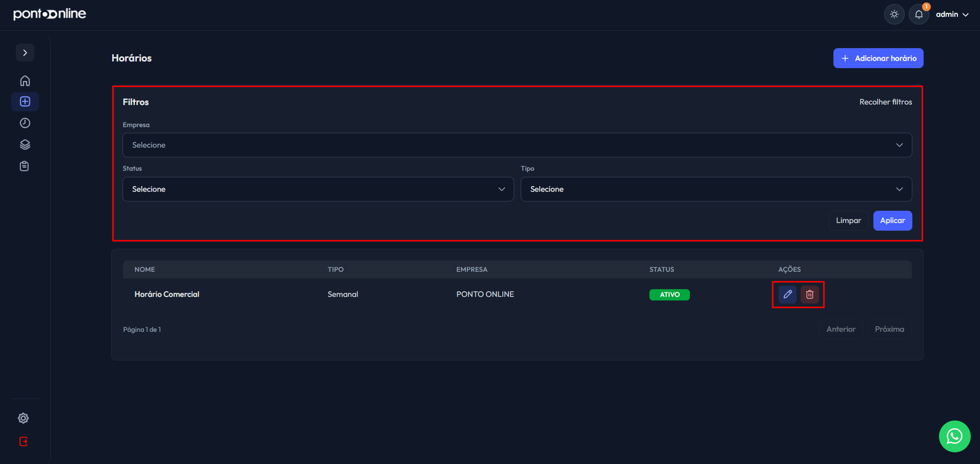Open the clipboard icon in sidebar
The height and width of the screenshot is (464, 980).
coord(24,166)
